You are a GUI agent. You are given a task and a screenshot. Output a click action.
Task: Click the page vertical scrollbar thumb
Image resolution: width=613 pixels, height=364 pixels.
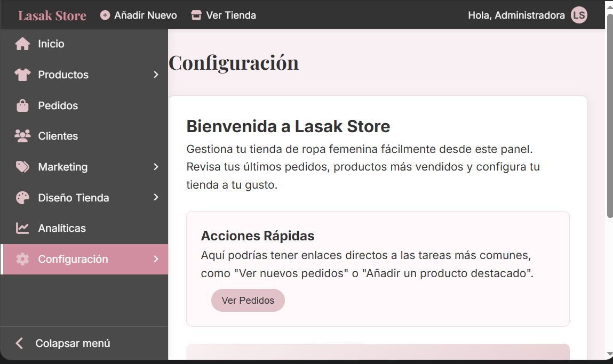click(609, 115)
